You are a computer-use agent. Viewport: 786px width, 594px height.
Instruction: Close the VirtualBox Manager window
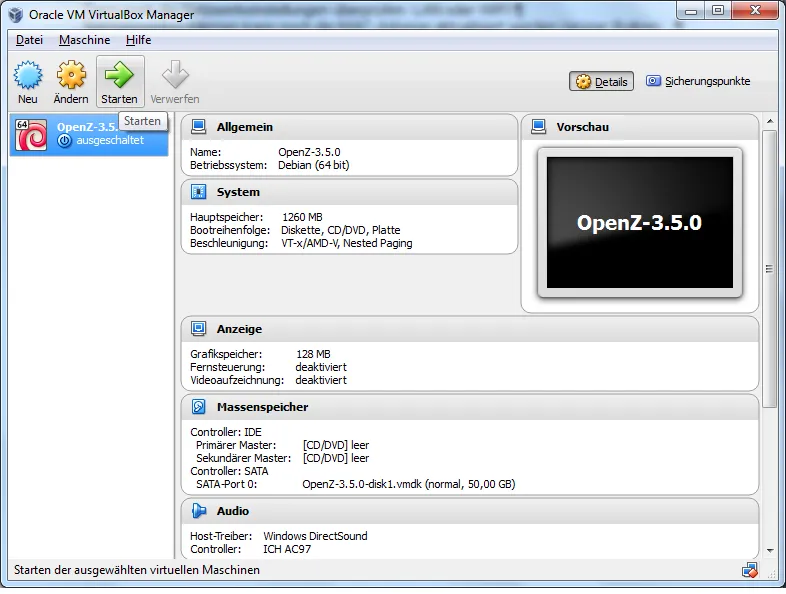(755, 11)
